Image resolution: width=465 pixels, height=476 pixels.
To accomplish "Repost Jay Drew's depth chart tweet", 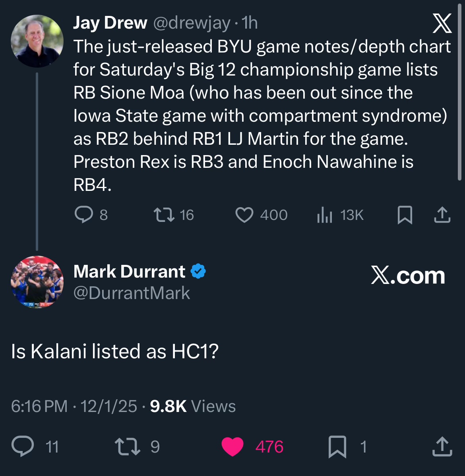I will [x=164, y=215].
